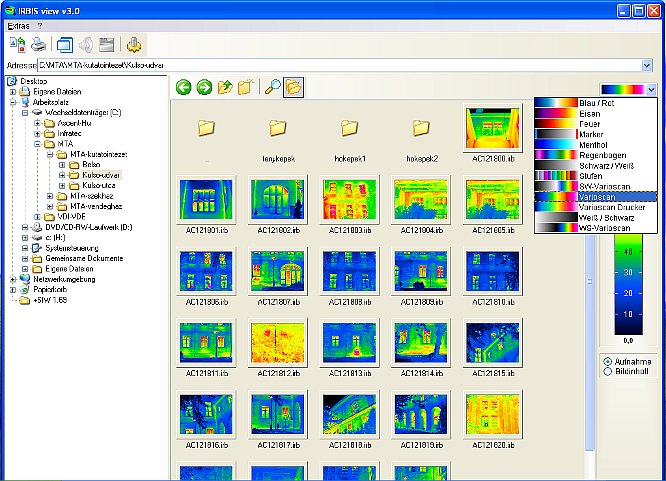Choose the Eisen palette entry
This screenshot has width=666, height=481.
coord(595,113)
